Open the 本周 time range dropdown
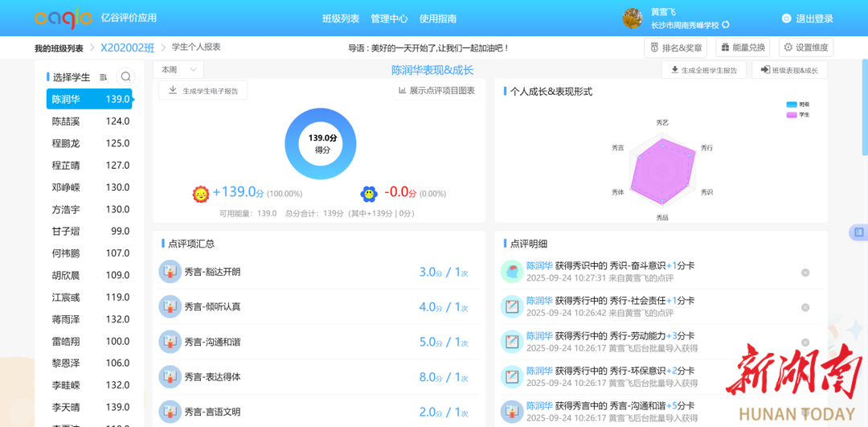The height and width of the screenshot is (427, 868). coord(178,70)
